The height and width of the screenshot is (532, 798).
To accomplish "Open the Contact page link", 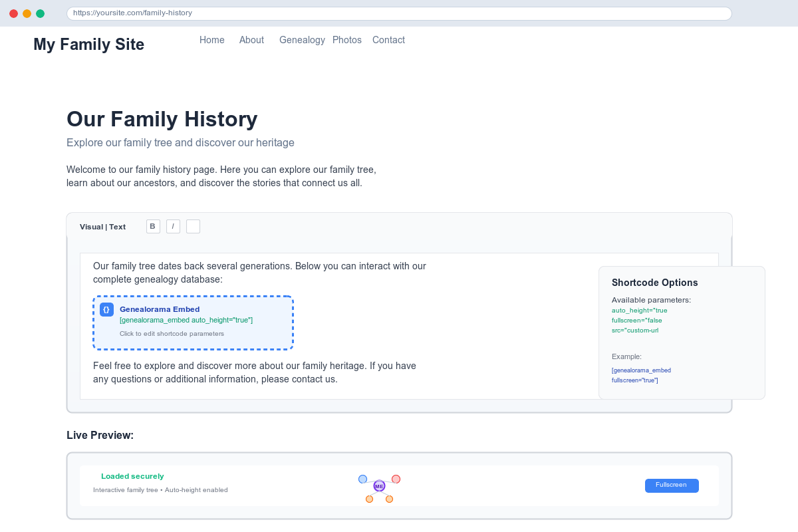I will point(388,40).
